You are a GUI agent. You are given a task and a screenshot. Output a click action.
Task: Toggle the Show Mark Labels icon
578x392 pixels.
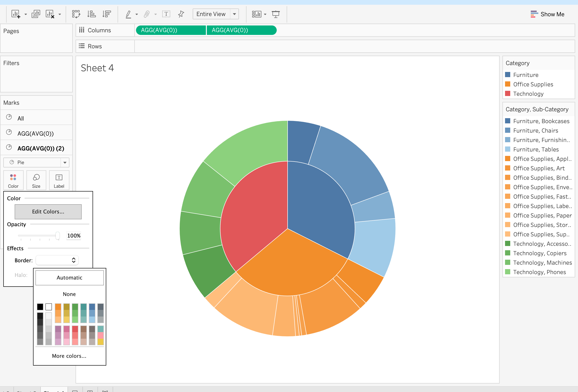(x=166, y=14)
